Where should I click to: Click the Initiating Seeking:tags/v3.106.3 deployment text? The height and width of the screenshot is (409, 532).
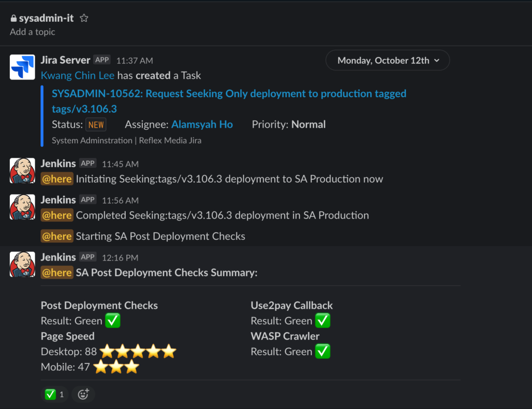(x=229, y=179)
